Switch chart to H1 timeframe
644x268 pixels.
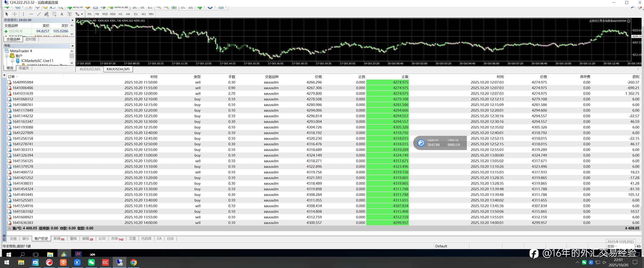[x=120, y=14]
